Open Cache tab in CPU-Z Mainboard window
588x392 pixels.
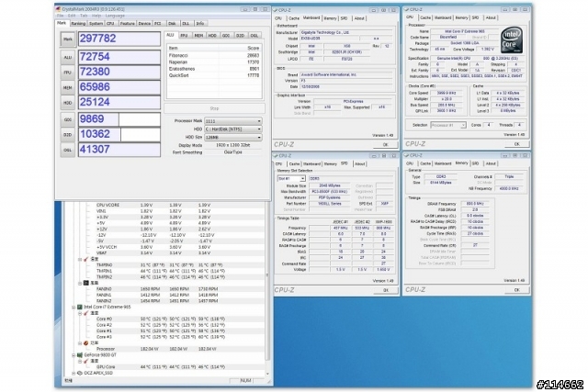[294, 18]
